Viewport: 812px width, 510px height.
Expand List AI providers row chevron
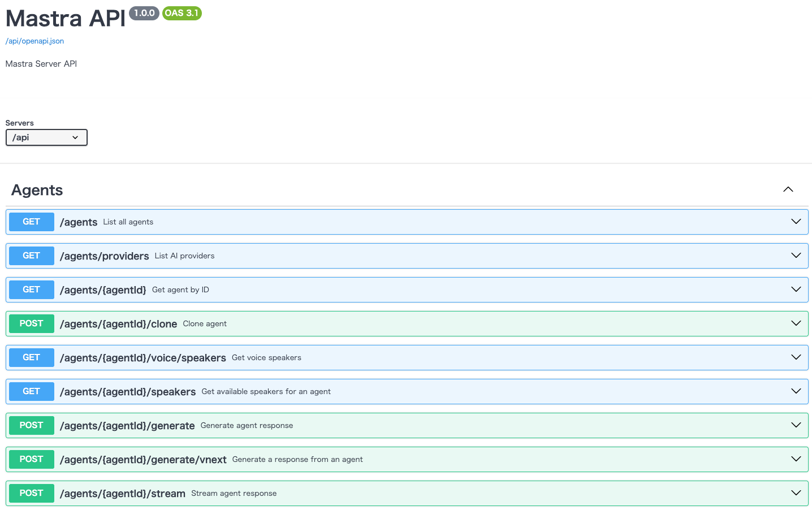click(x=796, y=256)
